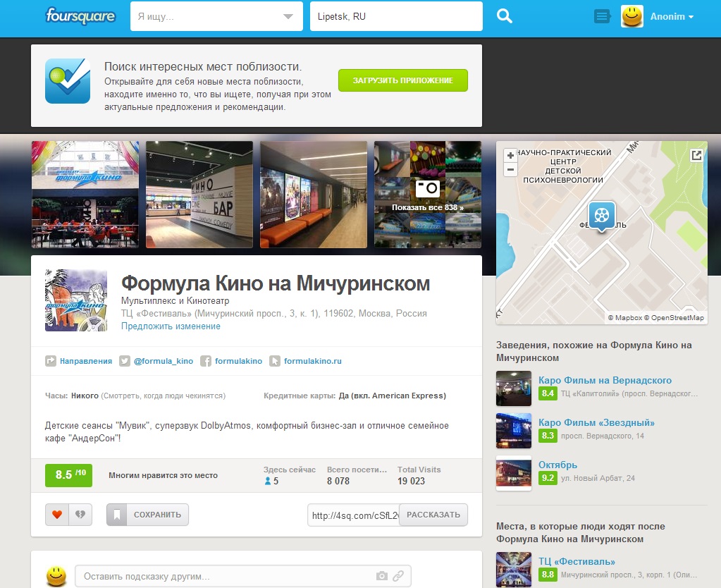This screenshot has height=588, width=721.
Task: Click the website icon beside formulakino.ru
Action: pos(274,361)
